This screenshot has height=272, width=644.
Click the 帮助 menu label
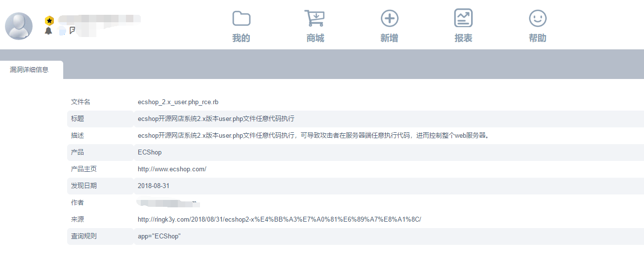pyautogui.click(x=537, y=38)
